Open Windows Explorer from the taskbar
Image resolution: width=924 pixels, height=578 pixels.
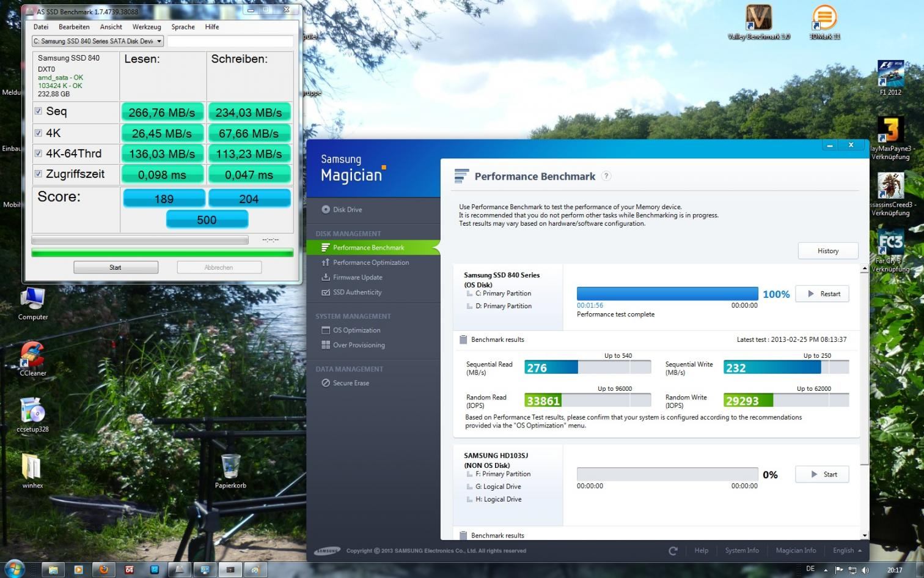(x=53, y=569)
